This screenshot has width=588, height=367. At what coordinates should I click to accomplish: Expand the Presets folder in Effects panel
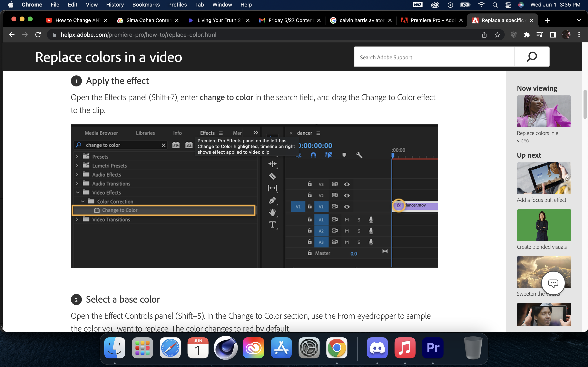(x=77, y=156)
